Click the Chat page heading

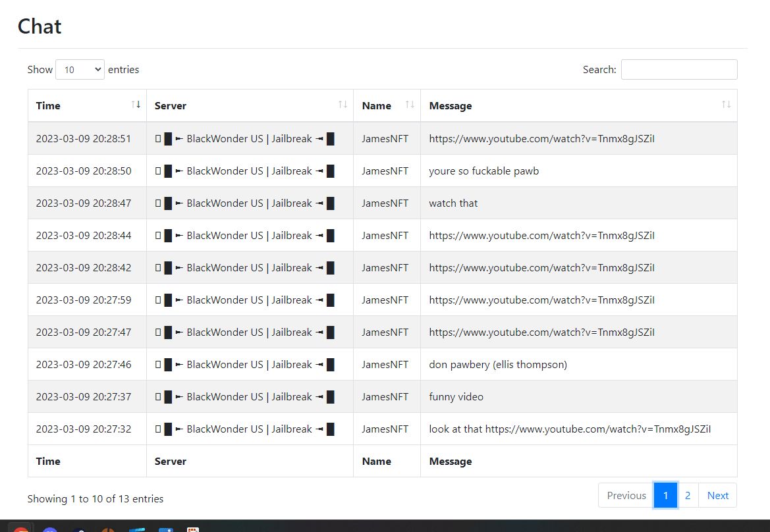coord(40,26)
